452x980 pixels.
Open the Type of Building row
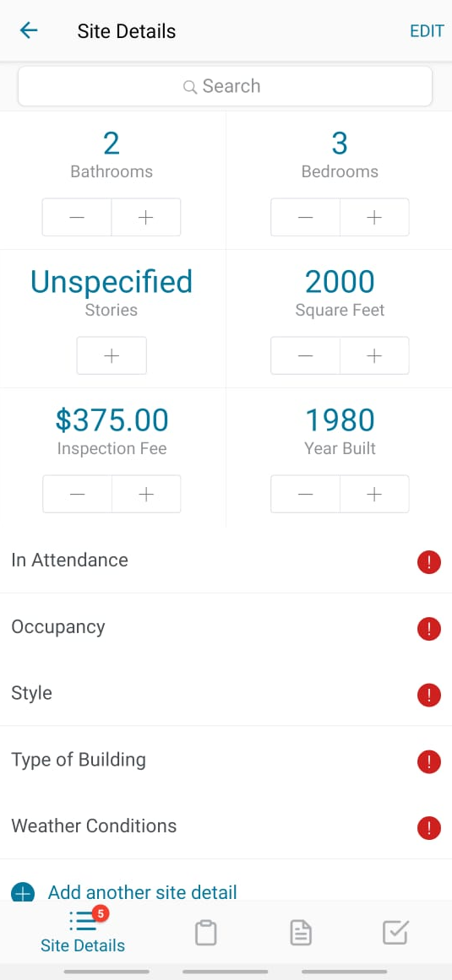[x=226, y=760]
